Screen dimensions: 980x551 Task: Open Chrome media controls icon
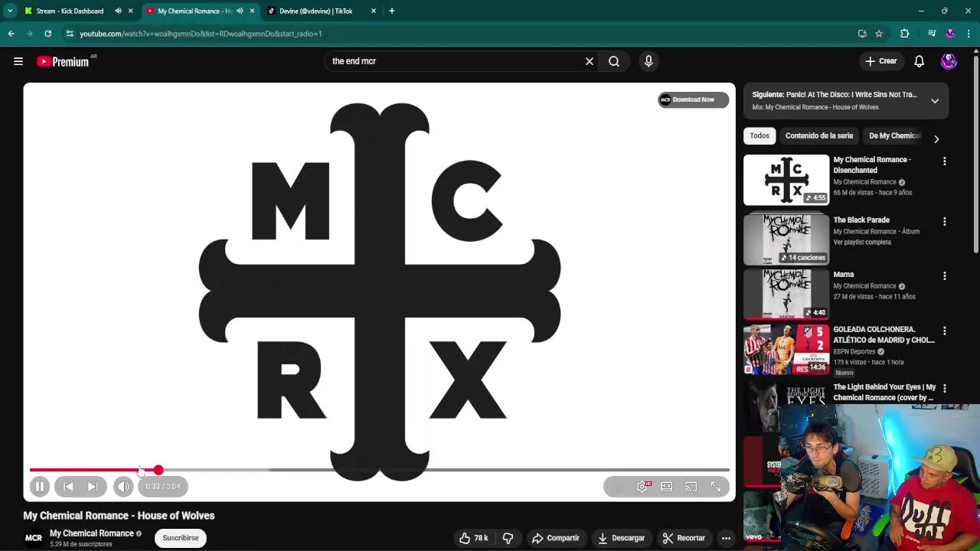932,34
